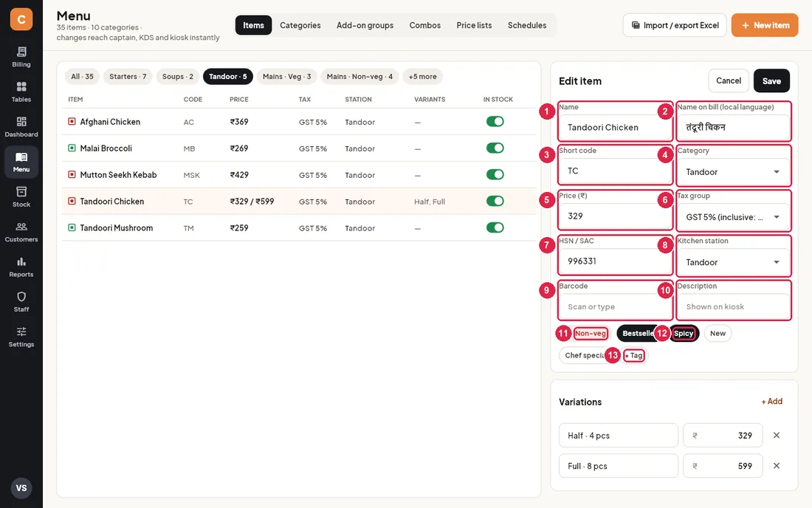This screenshot has width=812, height=508.
Task: Click the orange C app logo
Action: point(21,19)
